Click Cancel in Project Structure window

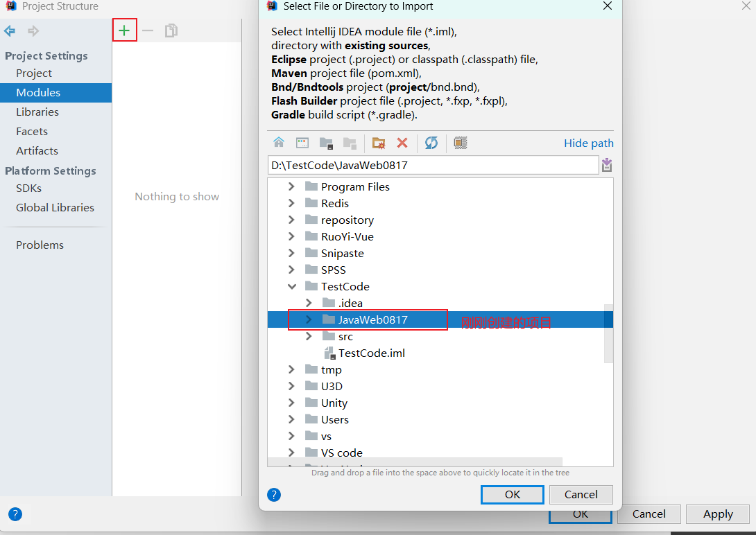point(649,514)
